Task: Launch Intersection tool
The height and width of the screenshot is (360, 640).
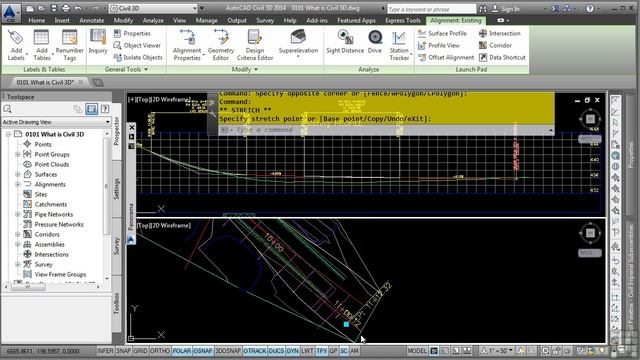Action: pyautogui.click(x=500, y=33)
